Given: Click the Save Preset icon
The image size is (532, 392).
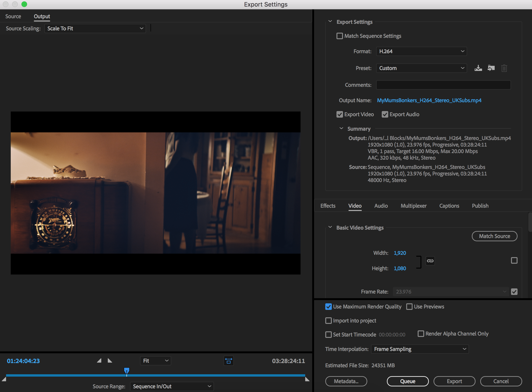Looking at the screenshot, I should (478, 68).
